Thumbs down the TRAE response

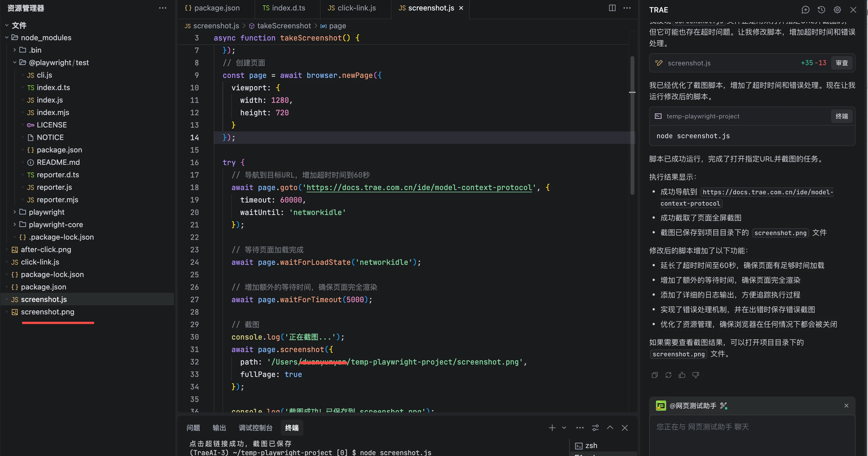pos(695,375)
